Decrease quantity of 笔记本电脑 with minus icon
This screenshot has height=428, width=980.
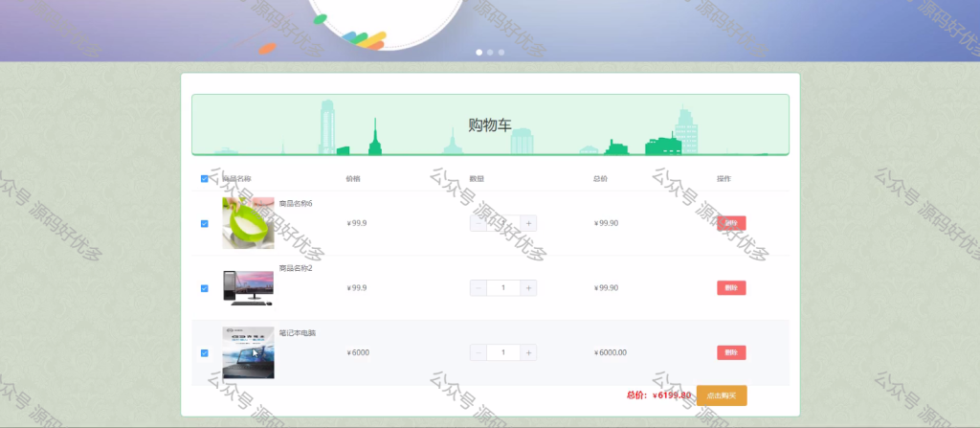tap(479, 353)
